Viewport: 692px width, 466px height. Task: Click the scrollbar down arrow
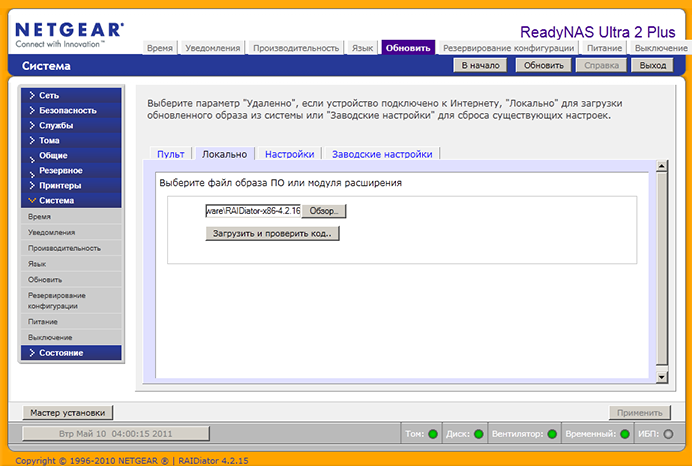tap(662, 377)
